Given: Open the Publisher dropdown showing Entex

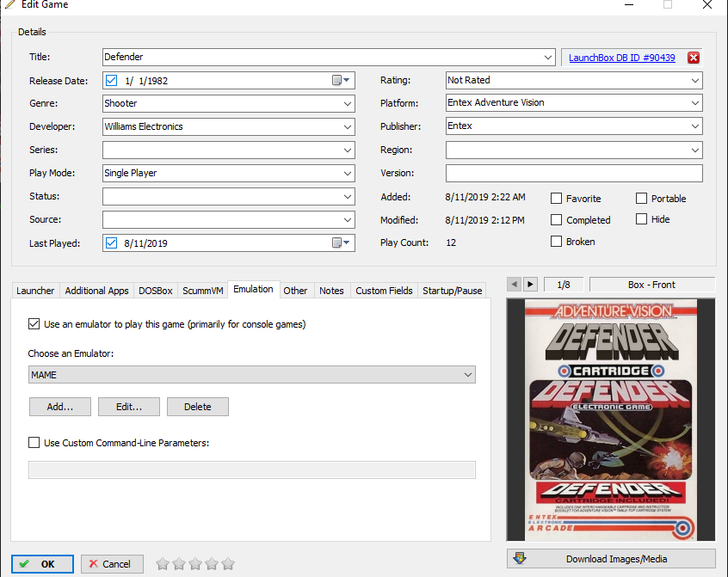Looking at the screenshot, I should (x=695, y=126).
